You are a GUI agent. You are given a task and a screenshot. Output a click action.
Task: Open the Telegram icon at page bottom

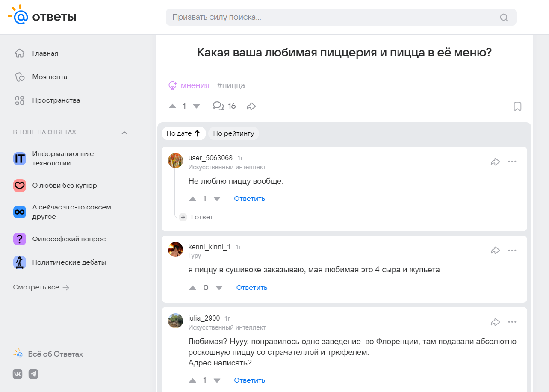coord(33,374)
